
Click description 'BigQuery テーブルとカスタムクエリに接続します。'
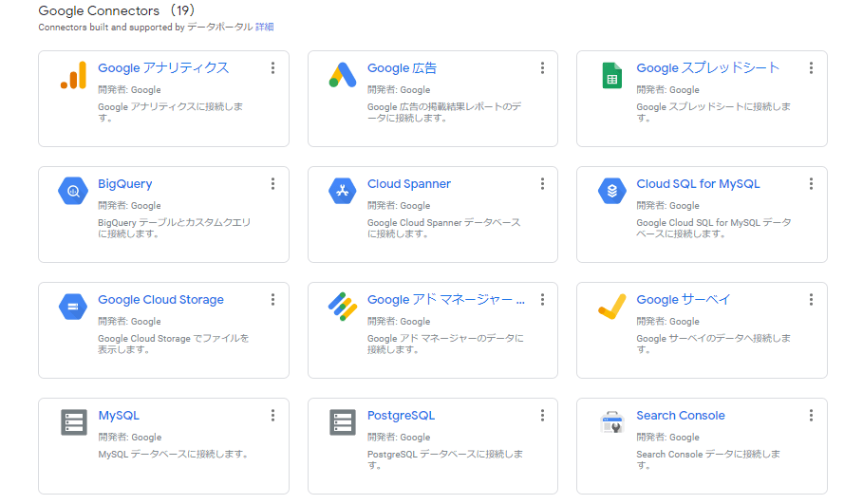pyautogui.click(x=175, y=228)
